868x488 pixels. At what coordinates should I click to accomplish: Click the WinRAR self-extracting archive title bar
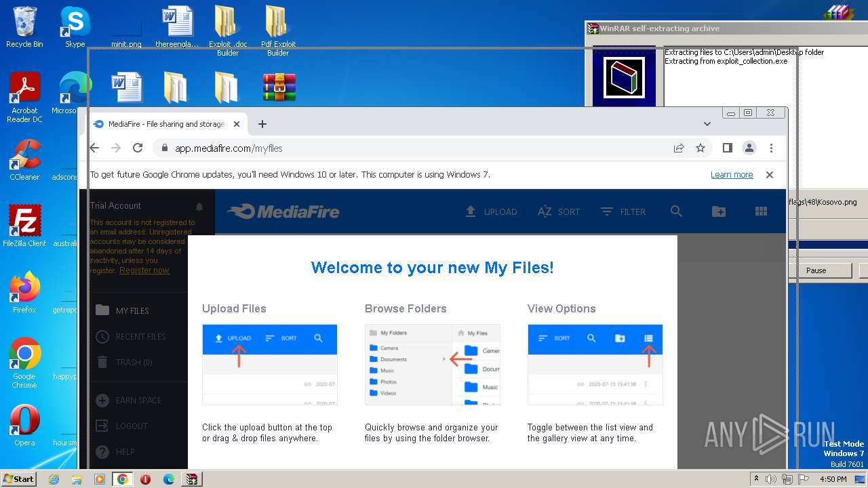tap(726, 28)
